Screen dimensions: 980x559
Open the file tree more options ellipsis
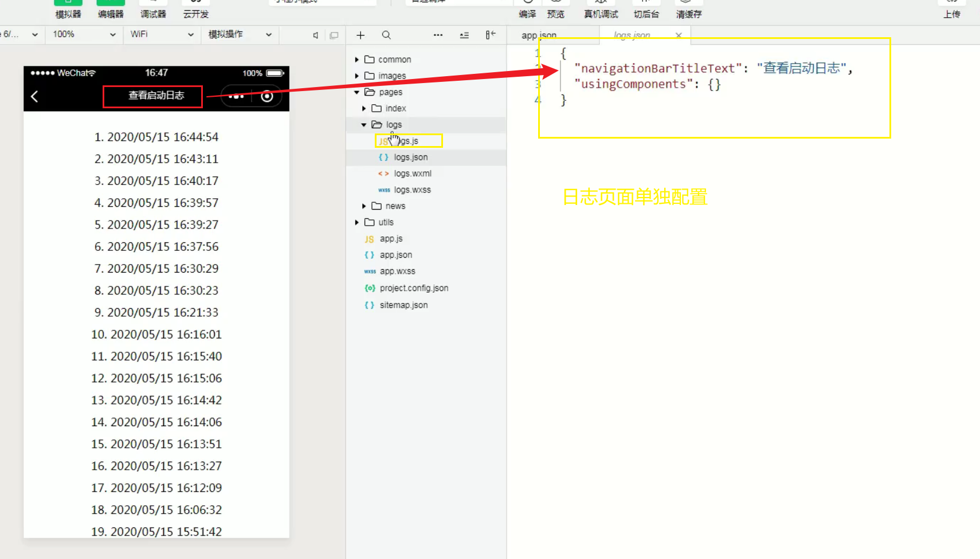click(438, 35)
